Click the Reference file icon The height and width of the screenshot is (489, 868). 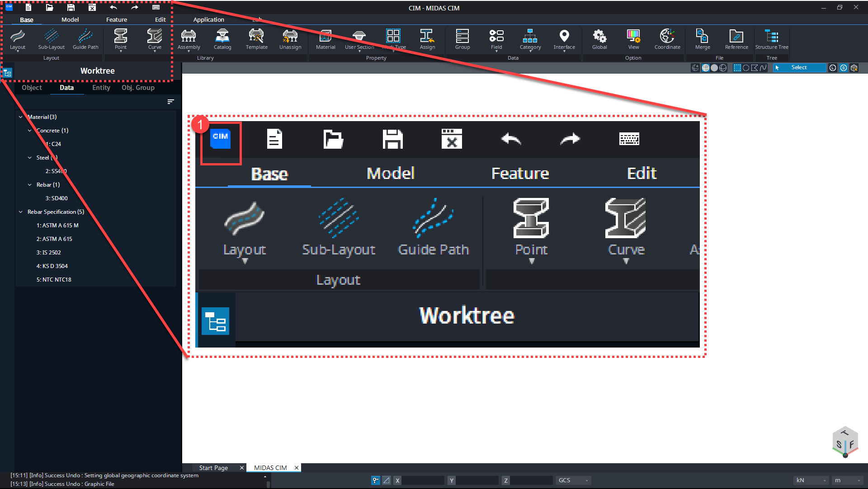tap(736, 36)
